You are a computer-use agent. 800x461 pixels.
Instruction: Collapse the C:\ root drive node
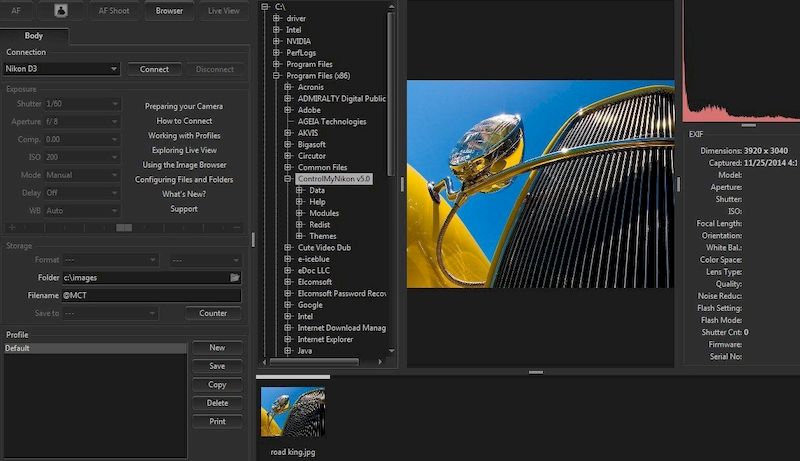click(264, 7)
